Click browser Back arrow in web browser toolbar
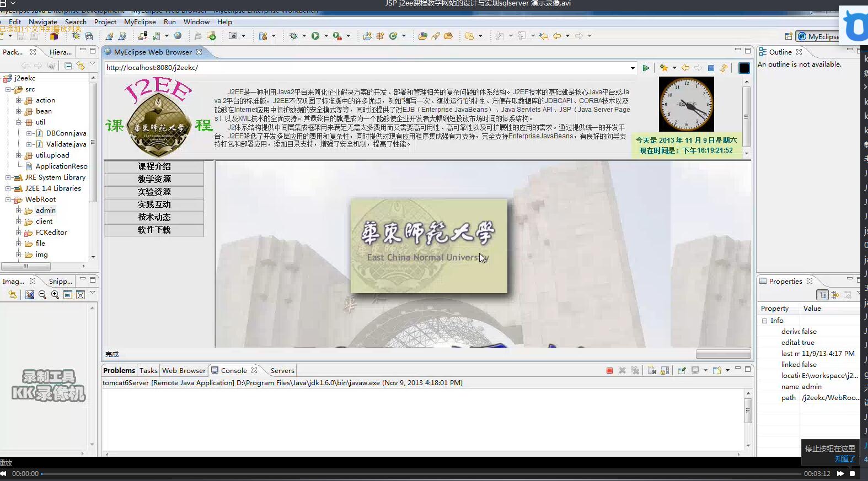This screenshot has height=481, width=868. point(685,68)
